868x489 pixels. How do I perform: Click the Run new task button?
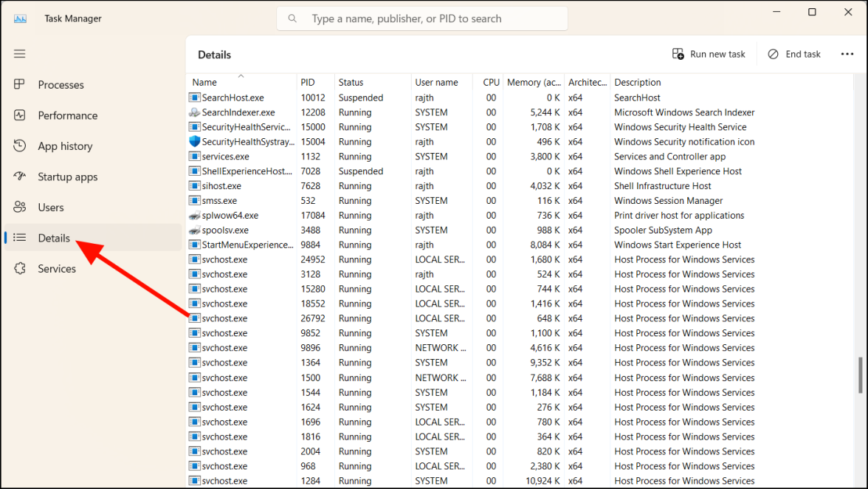pos(709,54)
